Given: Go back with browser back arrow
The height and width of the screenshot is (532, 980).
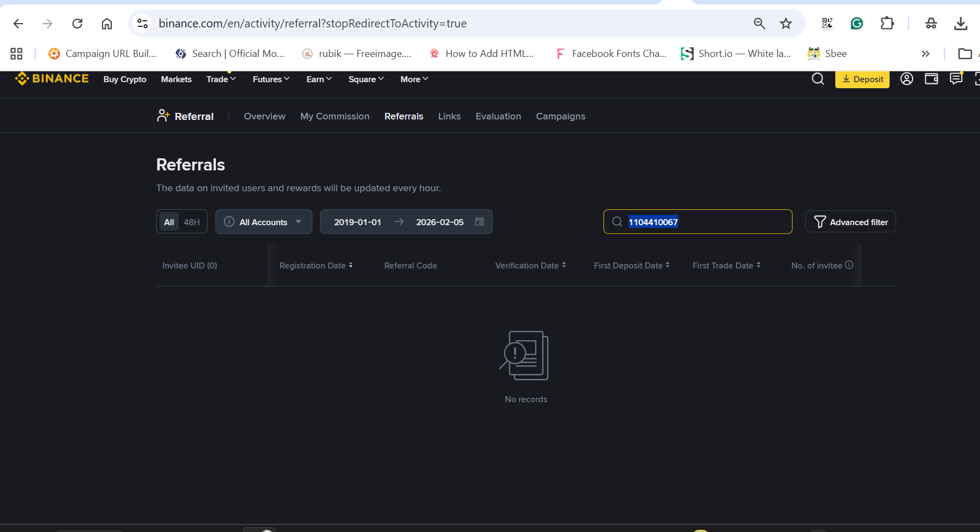Looking at the screenshot, I should pyautogui.click(x=18, y=24).
